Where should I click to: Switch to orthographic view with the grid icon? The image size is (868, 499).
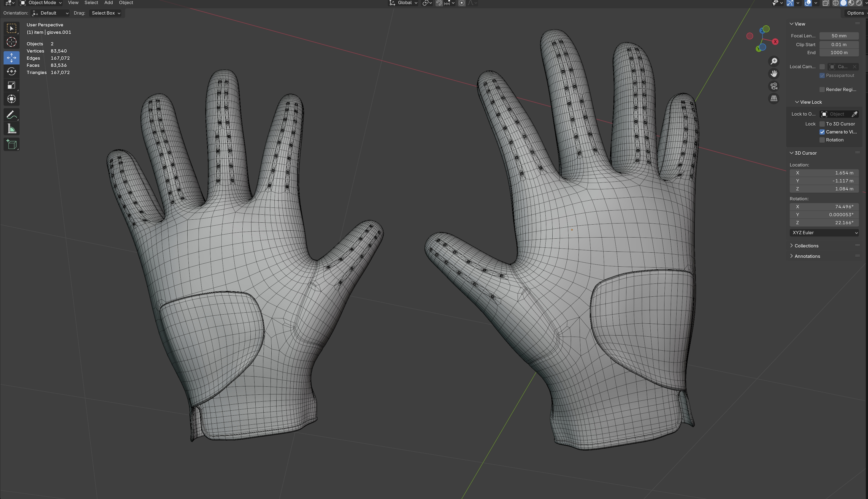click(x=774, y=99)
